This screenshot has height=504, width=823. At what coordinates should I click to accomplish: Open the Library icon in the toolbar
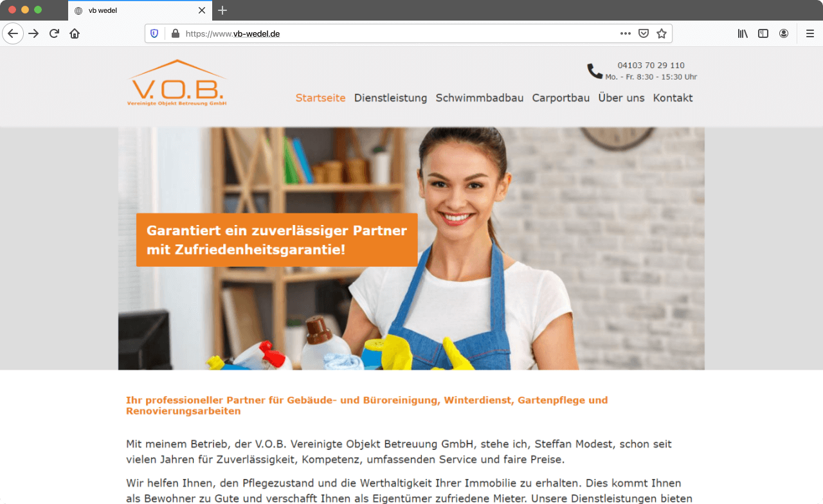pyautogui.click(x=743, y=33)
